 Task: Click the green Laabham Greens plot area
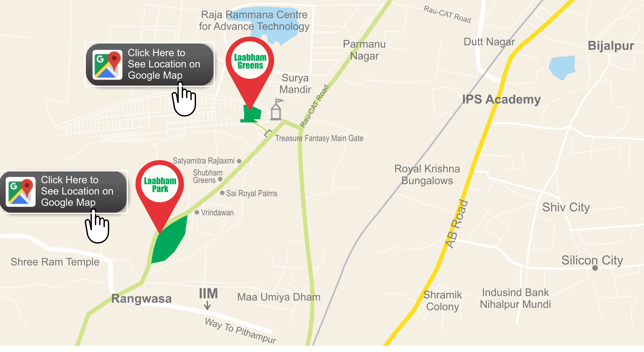tap(251, 114)
